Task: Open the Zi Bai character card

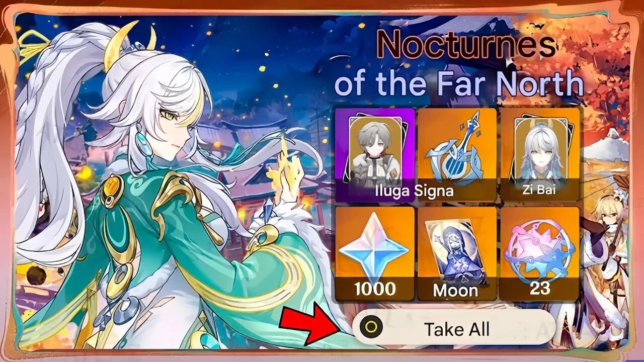Action: [x=540, y=154]
